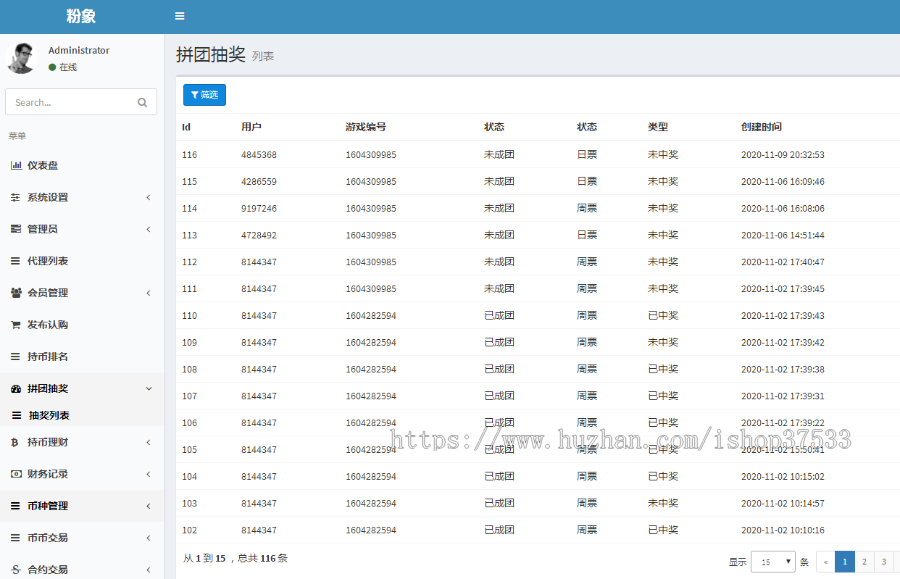Click Id cell 102
Image resolution: width=900 pixels, height=579 pixels.
coord(189,530)
